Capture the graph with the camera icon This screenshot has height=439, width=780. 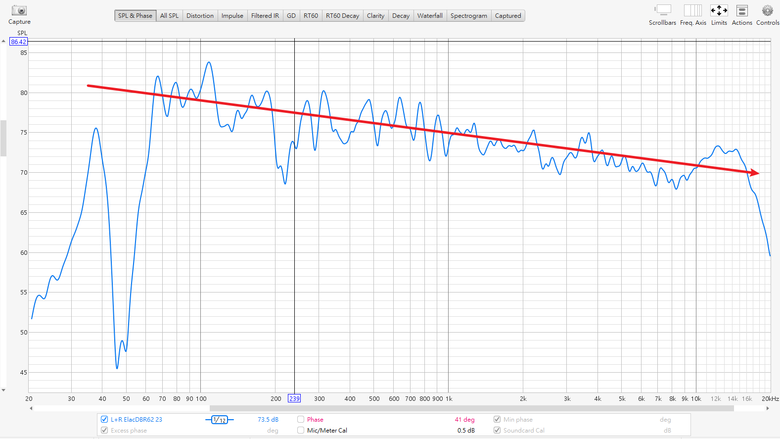[19, 10]
